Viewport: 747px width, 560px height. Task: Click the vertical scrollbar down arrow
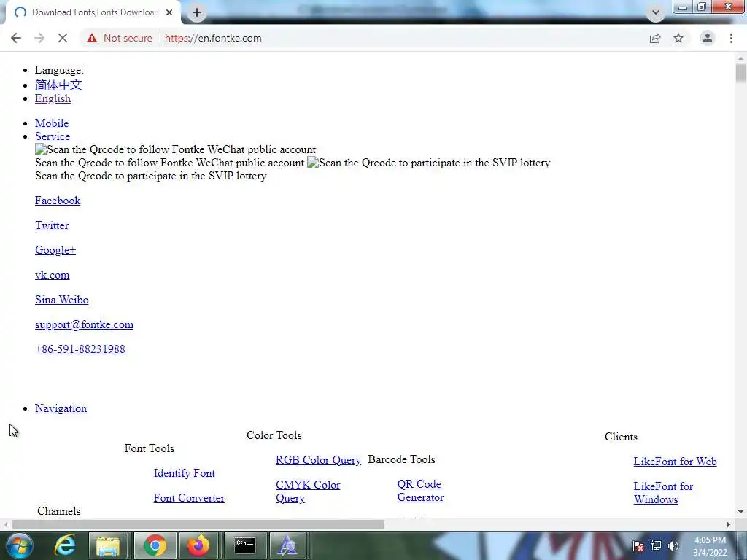pyautogui.click(x=740, y=513)
